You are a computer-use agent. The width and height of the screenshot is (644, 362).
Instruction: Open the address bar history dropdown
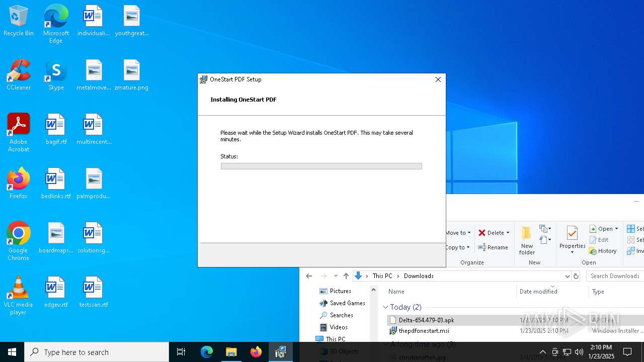coord(568,276)
